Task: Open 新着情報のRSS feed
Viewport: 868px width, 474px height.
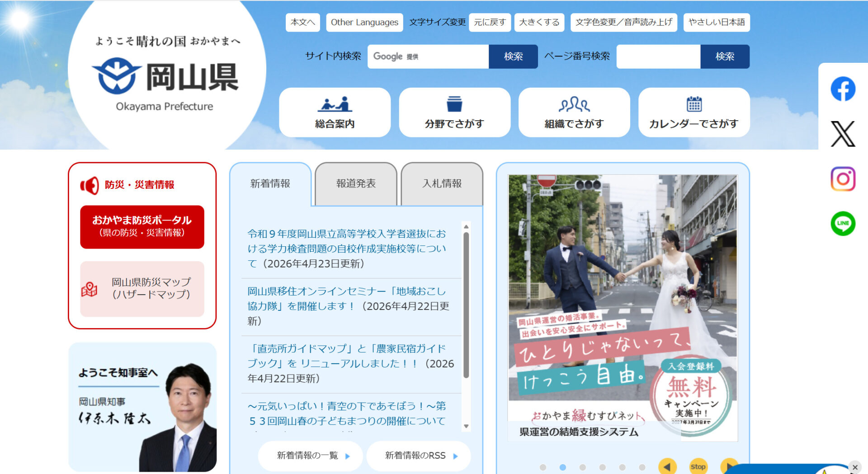Action: (x=419, y=455)
